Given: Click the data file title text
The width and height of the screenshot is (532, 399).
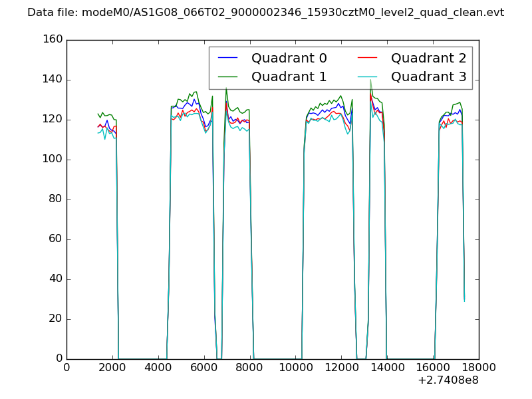Looking at the screenshot, I should click(x=265, y=13).
